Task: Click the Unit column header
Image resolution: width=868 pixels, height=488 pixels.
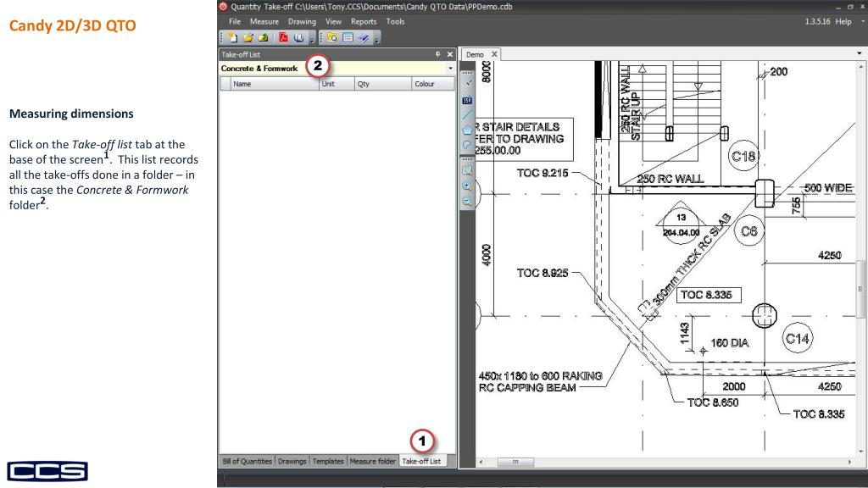Action: tap(337, 84)
